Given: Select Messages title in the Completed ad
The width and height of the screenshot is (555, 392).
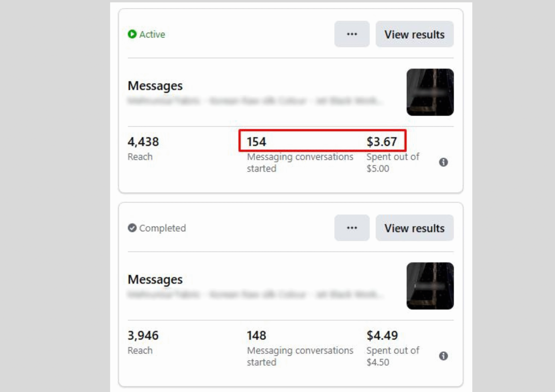Looking at the screenshot, I should pos(155,280).
